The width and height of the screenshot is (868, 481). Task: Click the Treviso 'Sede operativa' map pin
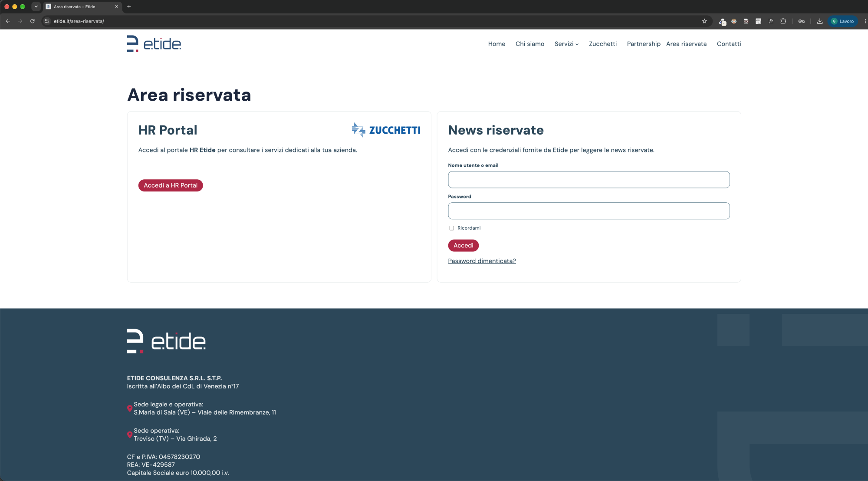(x=130, y=435)
